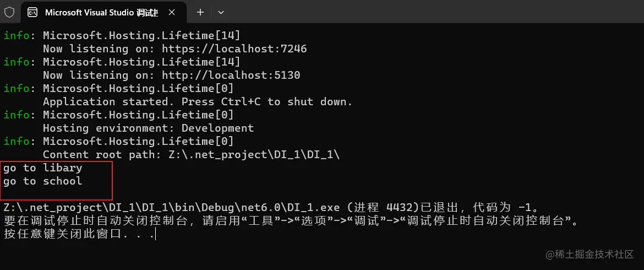Close the Microsoft Visual Studio debug console tab
Image resolution: width=644 pixels, height=270 pixels.
[x=172, y=12]
